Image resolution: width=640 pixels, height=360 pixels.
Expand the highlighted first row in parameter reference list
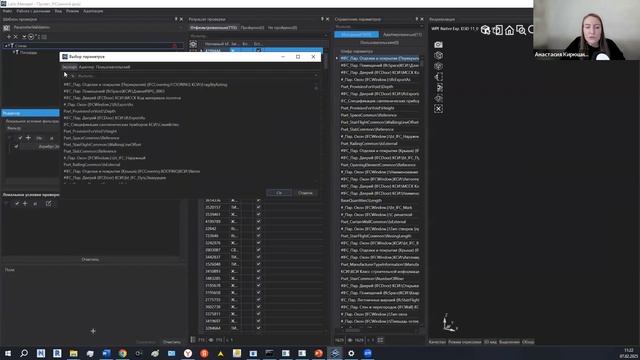coord(337,58)
